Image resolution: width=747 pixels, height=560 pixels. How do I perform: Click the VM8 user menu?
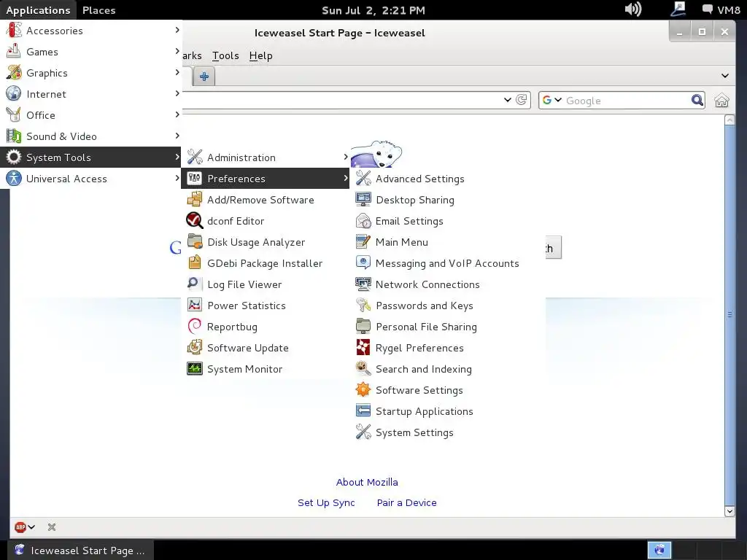[x=721, y=9]
